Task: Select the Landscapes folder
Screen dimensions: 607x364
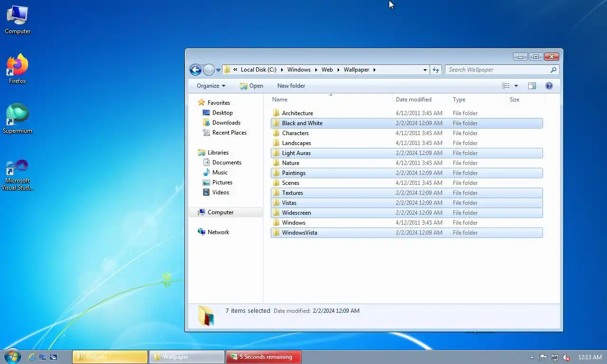Action: pyautogui.click(x=407, y=143)
